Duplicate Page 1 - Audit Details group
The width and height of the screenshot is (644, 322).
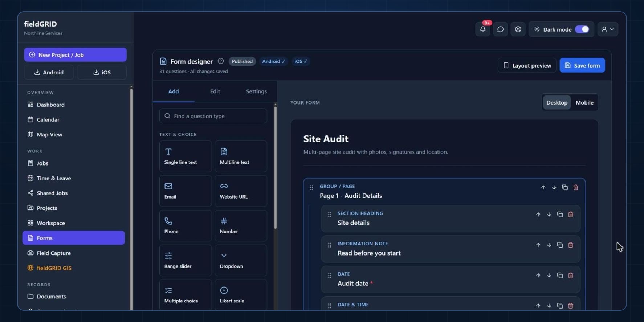tap(564, 188)
